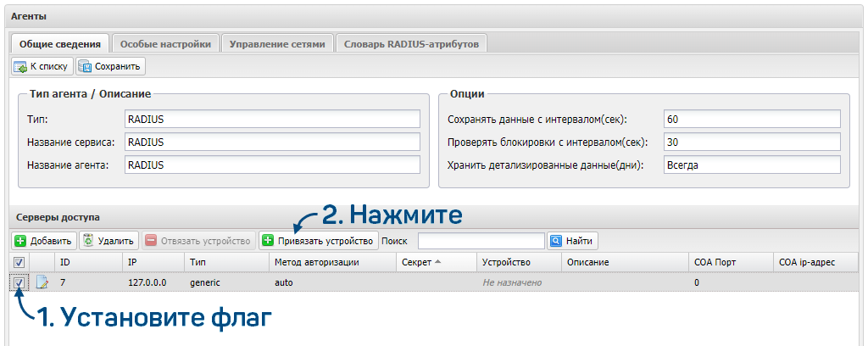Switch to the 'Особые настройки' tab
Viewport: 868px width, 346px height.
(x=165, y=43)
